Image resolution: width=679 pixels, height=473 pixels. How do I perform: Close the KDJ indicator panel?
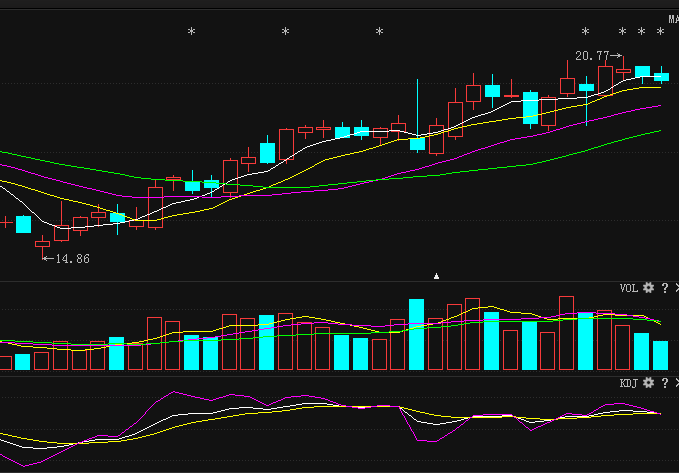[x=675, y=383]
